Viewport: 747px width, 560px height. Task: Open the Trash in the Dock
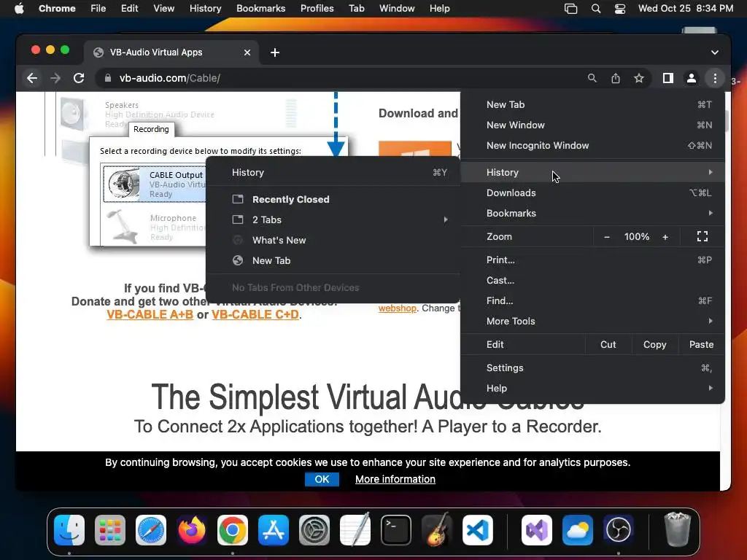tap(677, 529)
